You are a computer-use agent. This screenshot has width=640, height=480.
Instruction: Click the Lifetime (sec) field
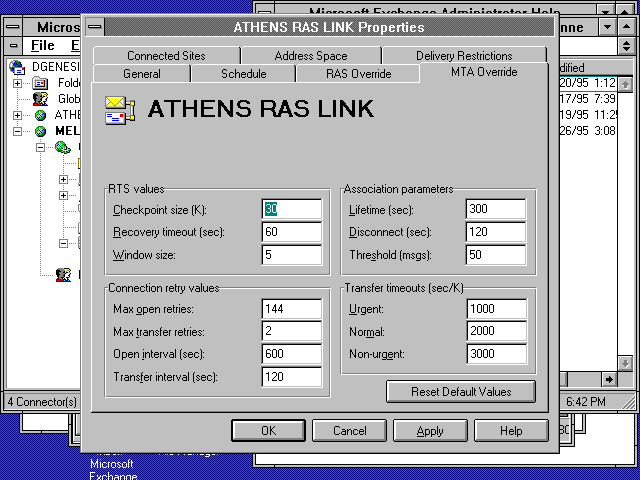tap(496, 209)
